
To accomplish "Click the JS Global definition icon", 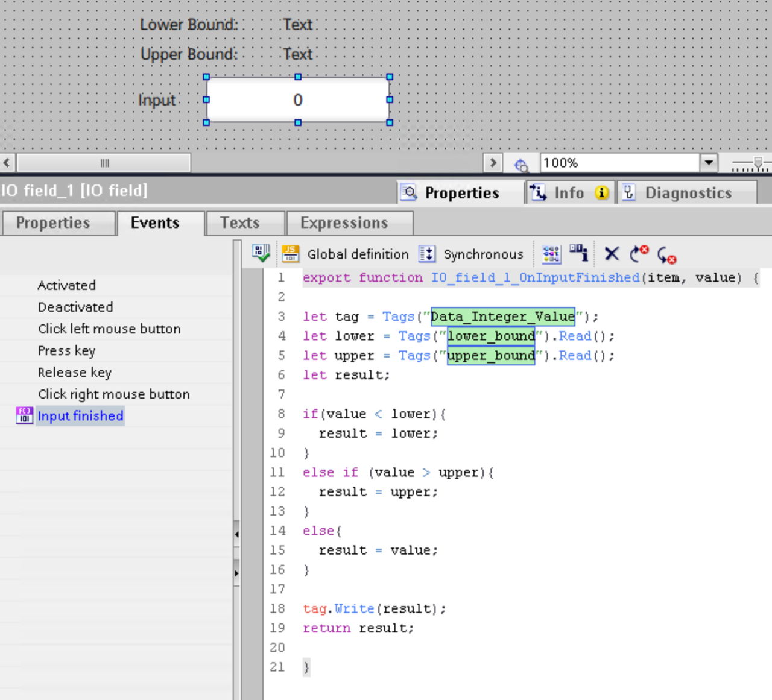I will click(291, 254).
